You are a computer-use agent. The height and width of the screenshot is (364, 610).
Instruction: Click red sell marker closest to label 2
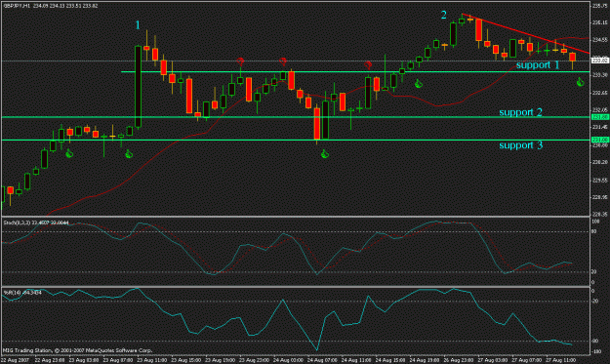(368, 65)
